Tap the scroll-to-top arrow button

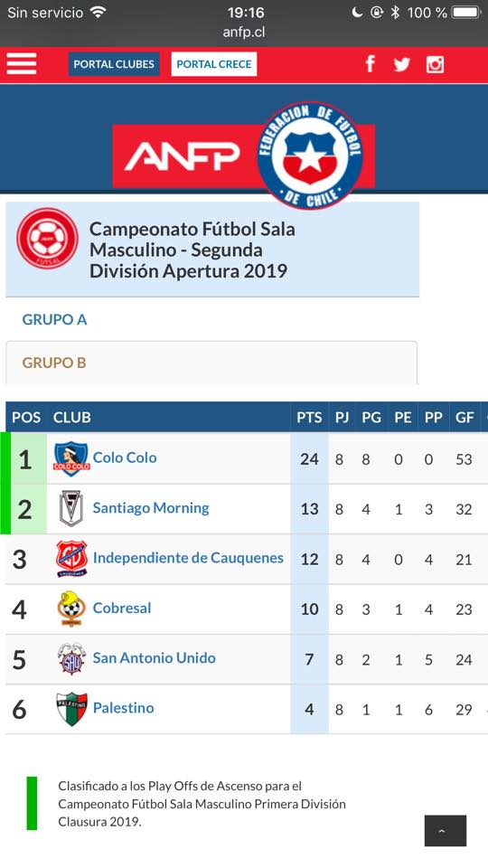coord(446,830)
